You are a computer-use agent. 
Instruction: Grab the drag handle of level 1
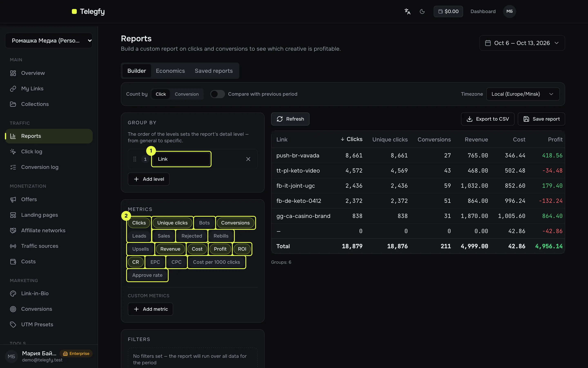pyautogui.click(x=135, y=159)
